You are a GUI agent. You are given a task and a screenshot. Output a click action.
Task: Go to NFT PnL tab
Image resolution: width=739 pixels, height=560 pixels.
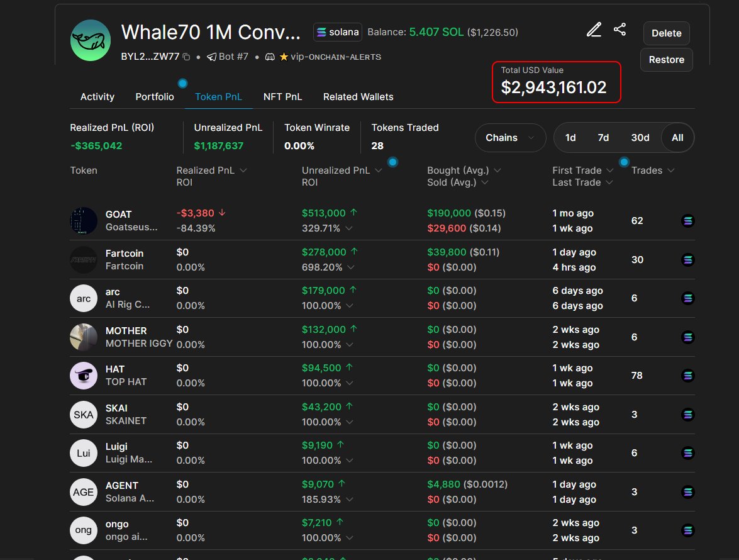coord(283,97)
